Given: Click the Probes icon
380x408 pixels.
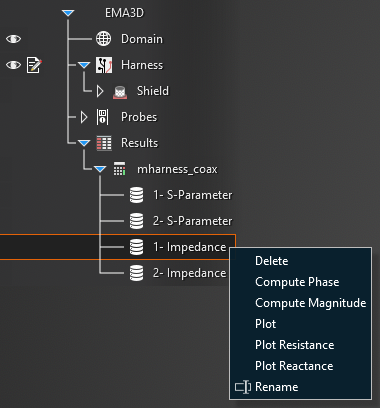Looking at the screenshot, I should pyautogui.click(x=102, y=117).
